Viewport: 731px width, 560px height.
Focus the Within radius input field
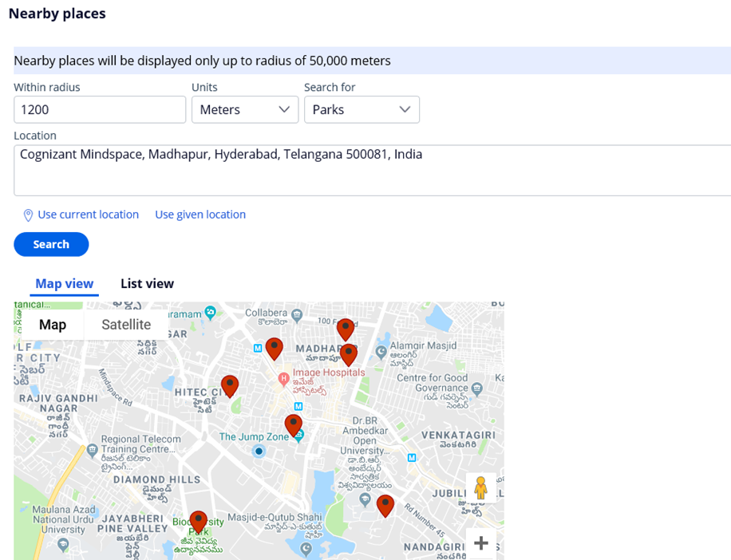(x=100, y=109)
